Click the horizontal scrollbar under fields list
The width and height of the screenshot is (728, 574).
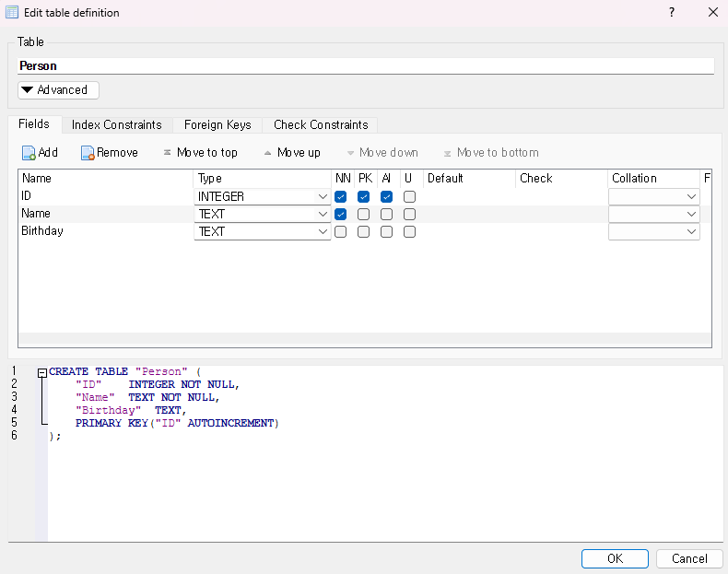click(365, 339)
